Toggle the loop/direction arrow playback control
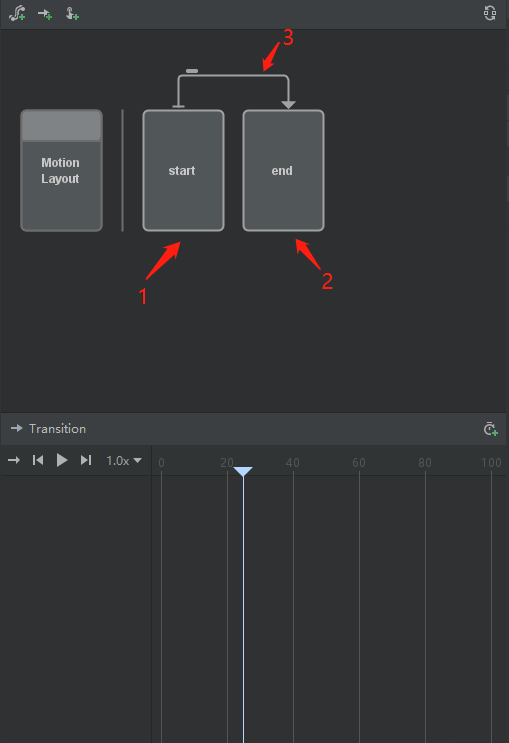This screenshot has width=509, height=743. point(14,460)
